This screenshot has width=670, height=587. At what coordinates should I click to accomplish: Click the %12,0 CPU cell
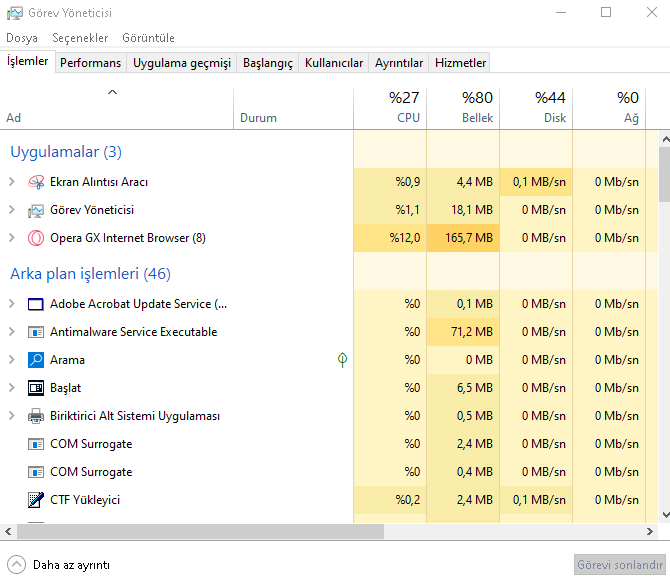390,238
